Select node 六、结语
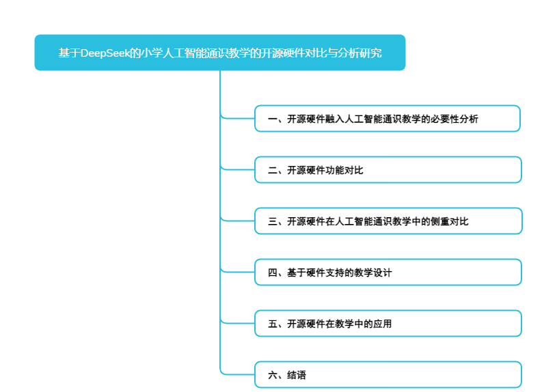 388,374
